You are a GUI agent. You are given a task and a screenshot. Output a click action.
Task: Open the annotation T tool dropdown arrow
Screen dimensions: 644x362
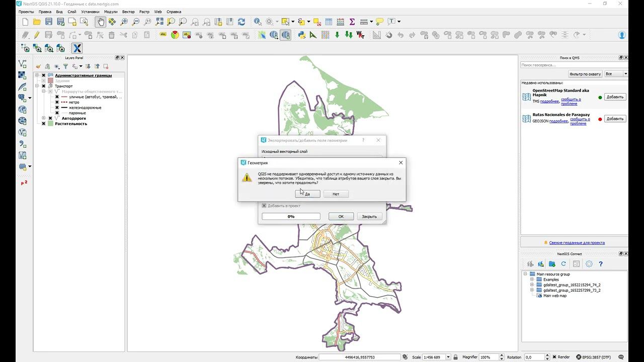pos(399,22)
